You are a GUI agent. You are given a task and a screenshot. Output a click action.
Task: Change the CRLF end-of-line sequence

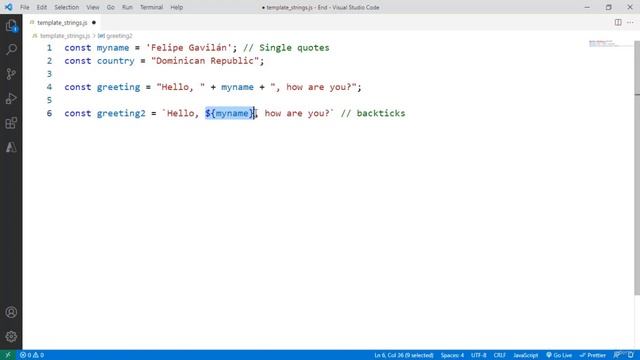tap(500, 355)
